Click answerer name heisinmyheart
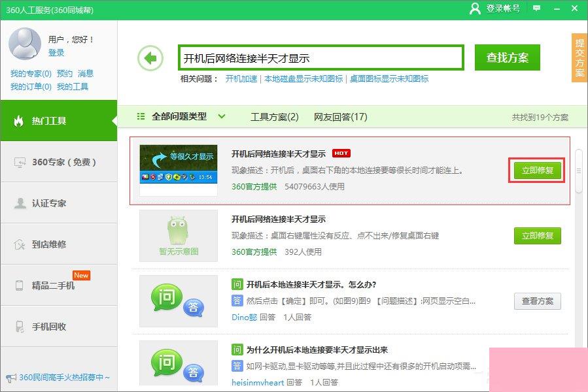 [x=258, y=382]
